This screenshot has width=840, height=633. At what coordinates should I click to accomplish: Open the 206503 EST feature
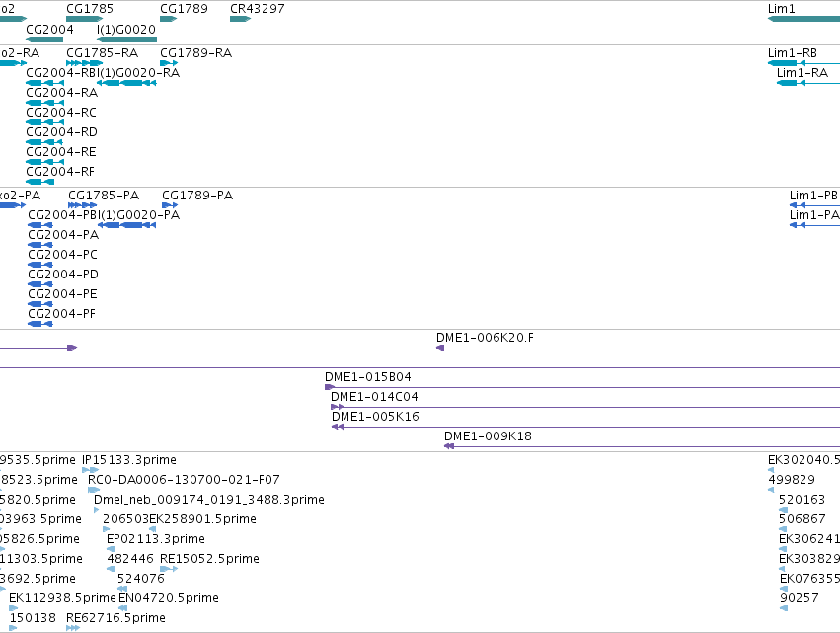pyautogui.click(x=106, y=529)
